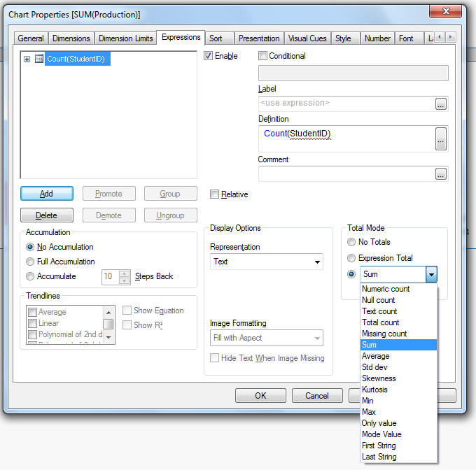
Task: Choose Min from the list
Action: coord(398,401)
